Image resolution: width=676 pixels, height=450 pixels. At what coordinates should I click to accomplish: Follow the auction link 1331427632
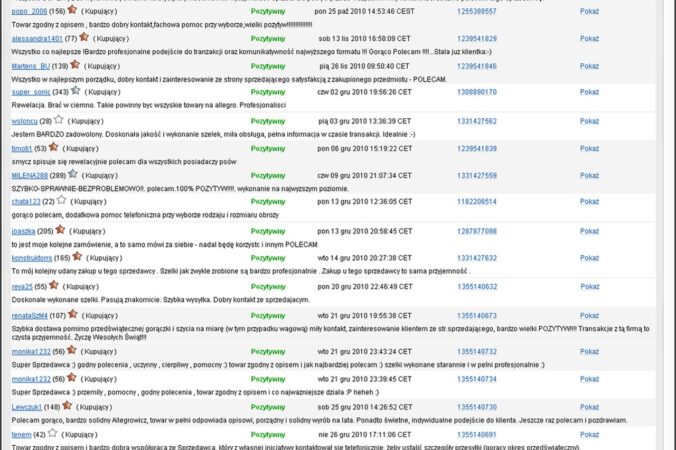(x=477, y=258)
